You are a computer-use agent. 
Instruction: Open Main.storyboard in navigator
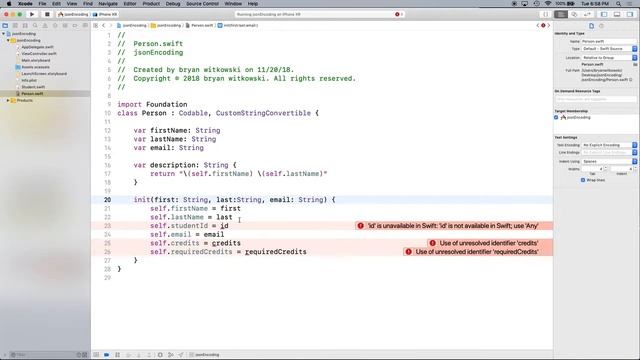pos(36,60)
